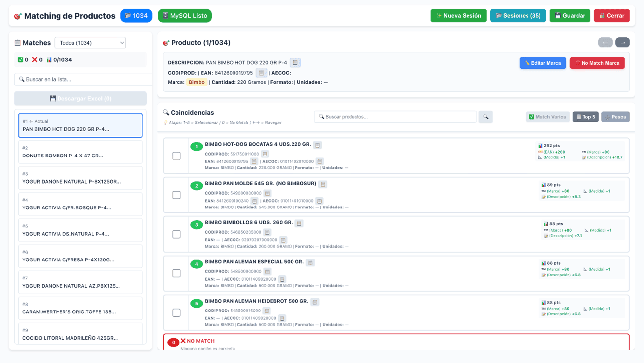Go to the next product arrow

click(622, 43)
